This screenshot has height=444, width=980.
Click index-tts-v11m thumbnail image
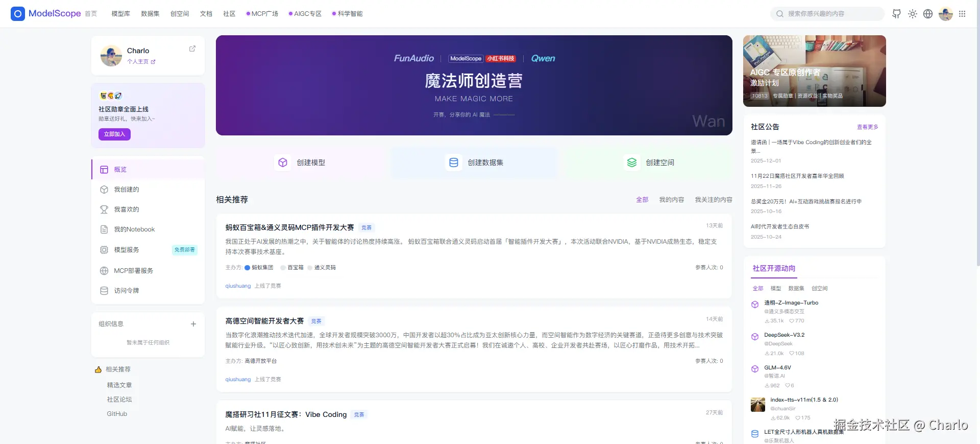(758, 405)
